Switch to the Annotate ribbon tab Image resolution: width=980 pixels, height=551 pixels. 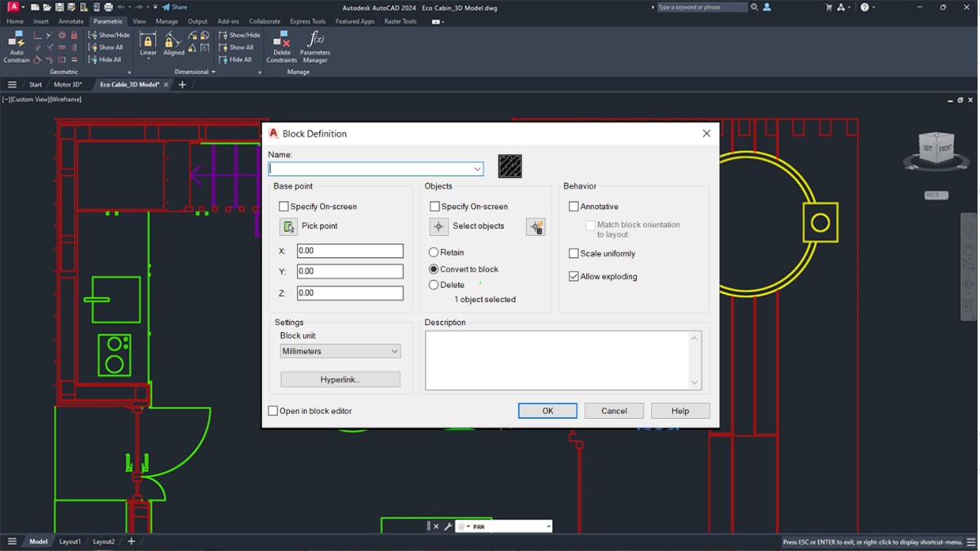pyautogui.click(x=71, y=21)
